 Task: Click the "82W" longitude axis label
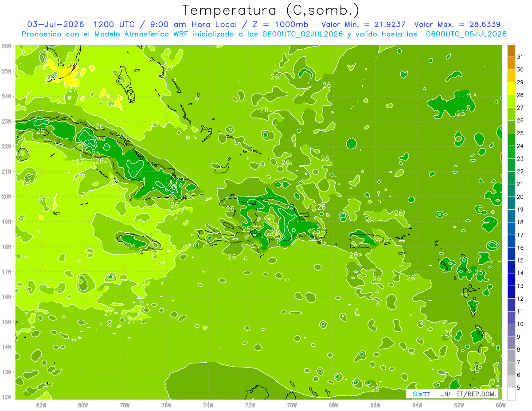(x=41, y=405)
